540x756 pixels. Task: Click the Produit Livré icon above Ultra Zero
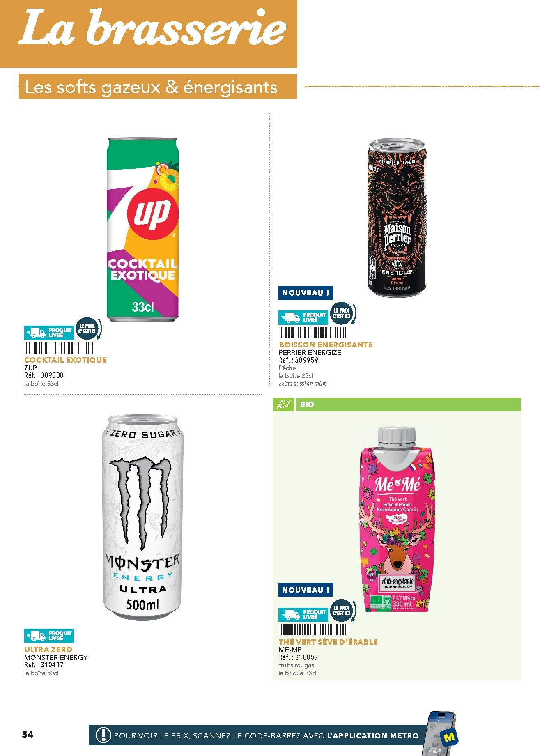pyautogui.click(x=49, y=636)
